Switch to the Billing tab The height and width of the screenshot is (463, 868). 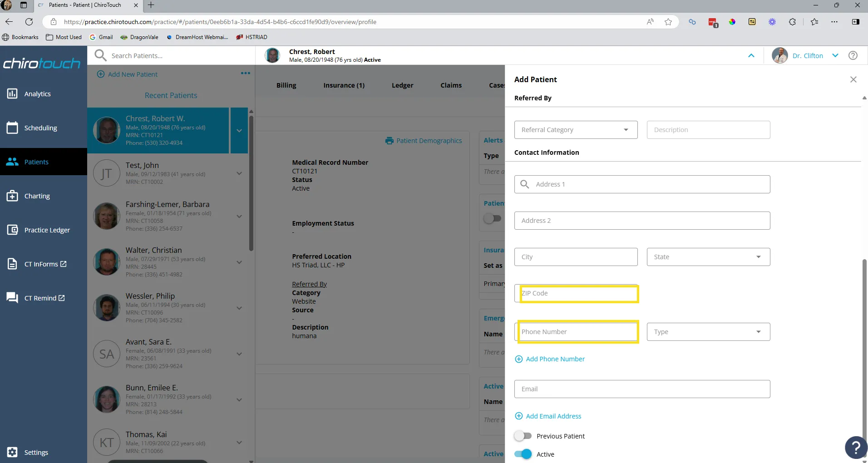click(x=286, y=85)
